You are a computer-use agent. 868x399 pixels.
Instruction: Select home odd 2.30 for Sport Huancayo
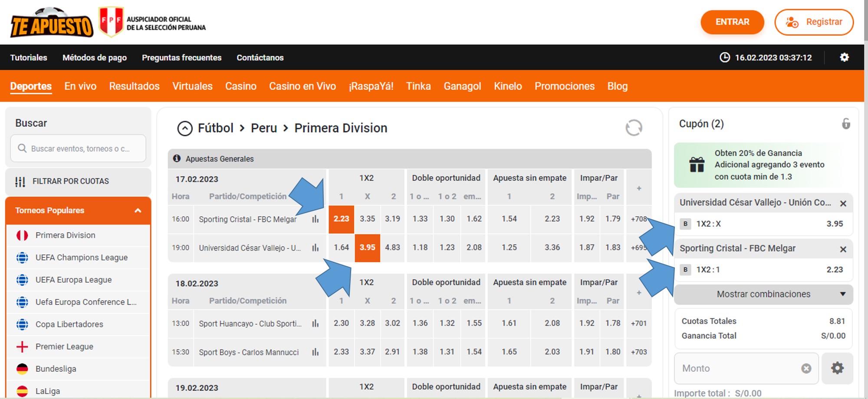[x=342, y=323]
